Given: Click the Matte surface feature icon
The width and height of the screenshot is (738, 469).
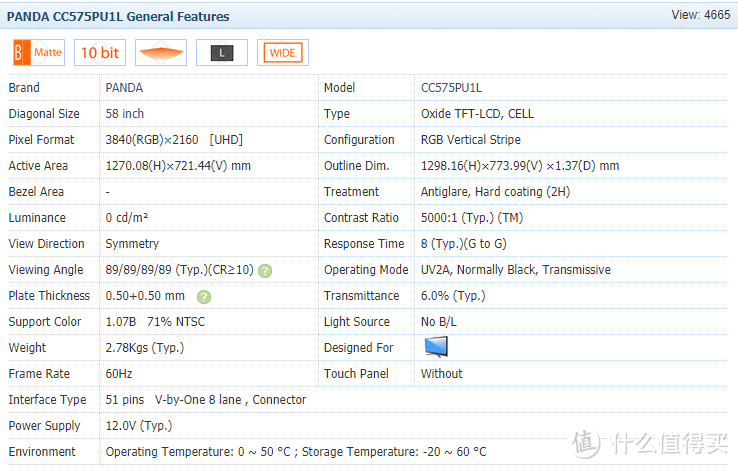Looking at the screenshot, I should point(39,52).
